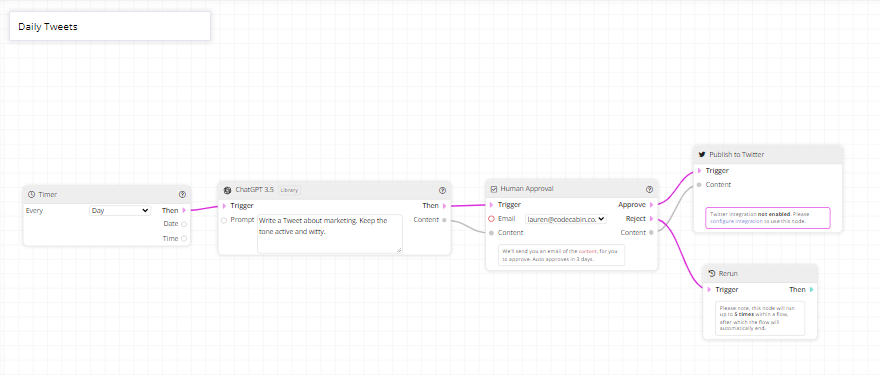Open the Every interval dropdown showing Day
The height and width of the screenshot is (375, 880).
pos(120,211)
